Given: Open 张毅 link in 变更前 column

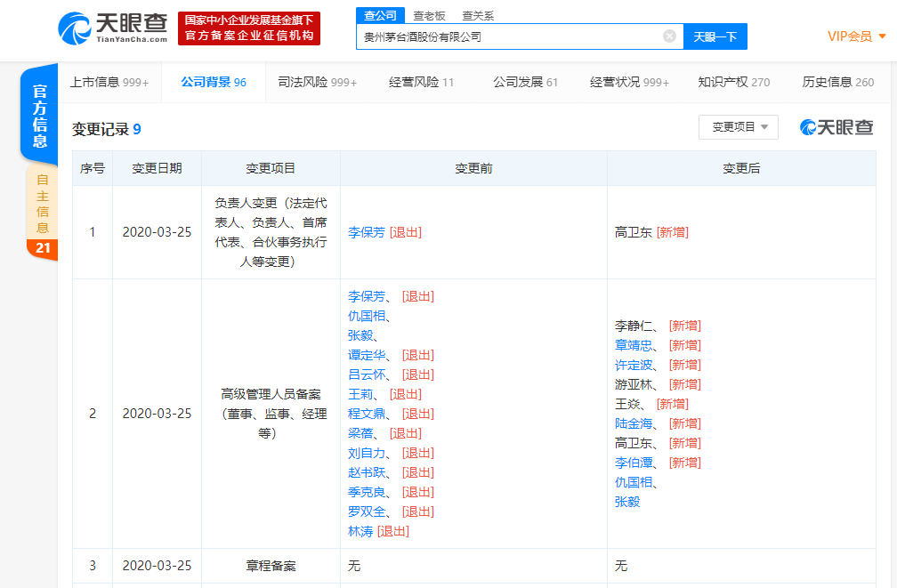Looking at the screenshot, I should tap(360, 335).
